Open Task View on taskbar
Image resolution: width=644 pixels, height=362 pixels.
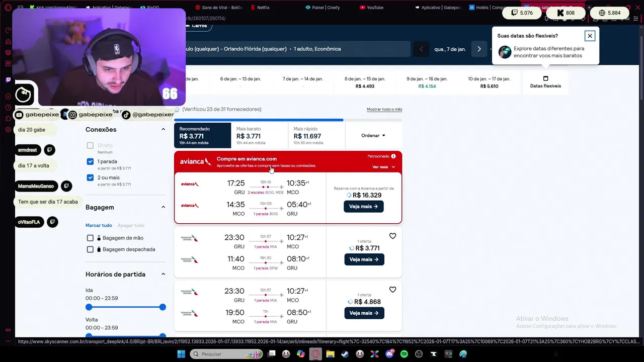pos(272,354)
